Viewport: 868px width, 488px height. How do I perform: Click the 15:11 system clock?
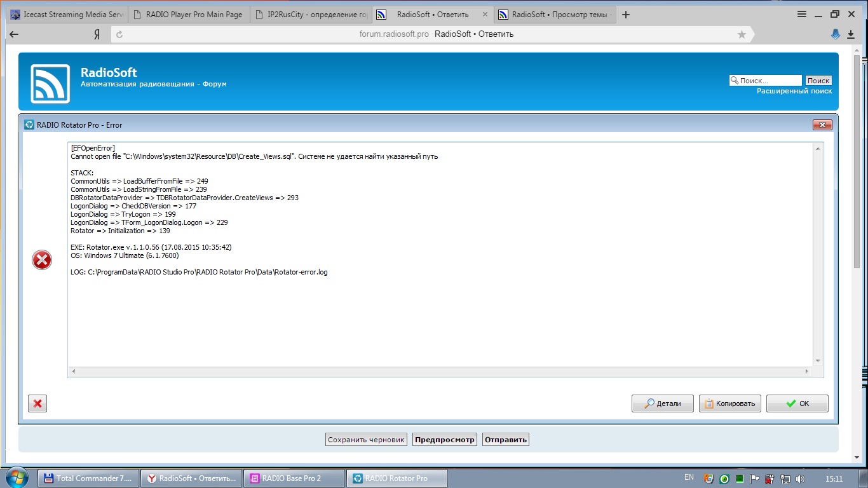pyautogui.click(x=834, y=478)
